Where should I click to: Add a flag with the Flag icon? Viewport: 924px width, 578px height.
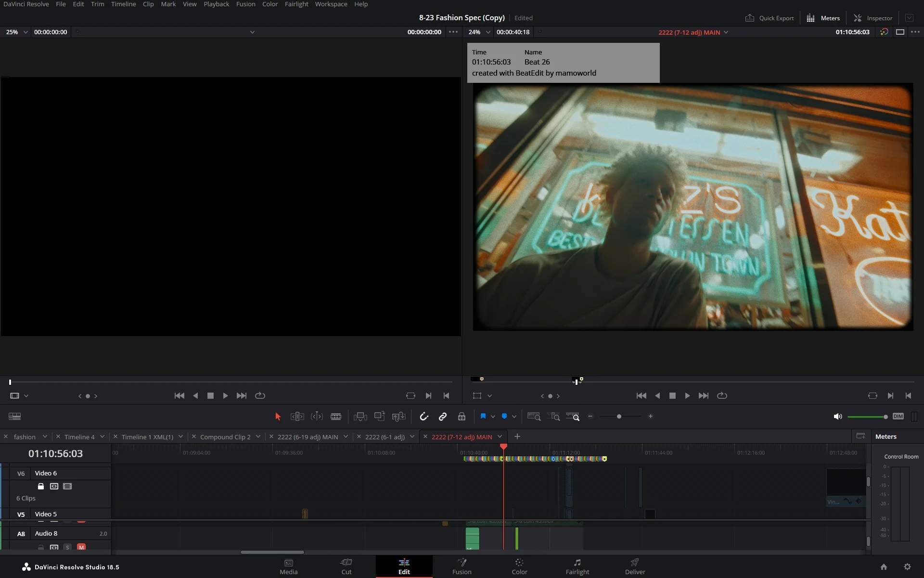pyautogui.click(x=484, y=416)
